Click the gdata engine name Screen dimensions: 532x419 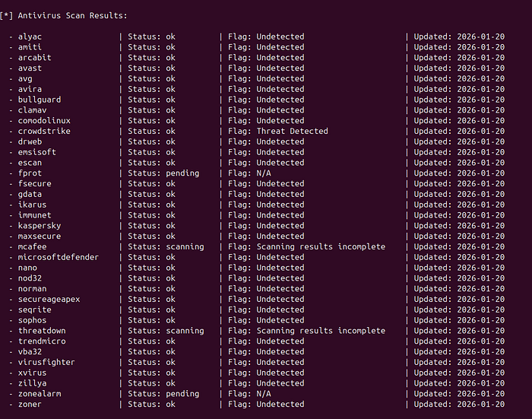tap(30, 194)
